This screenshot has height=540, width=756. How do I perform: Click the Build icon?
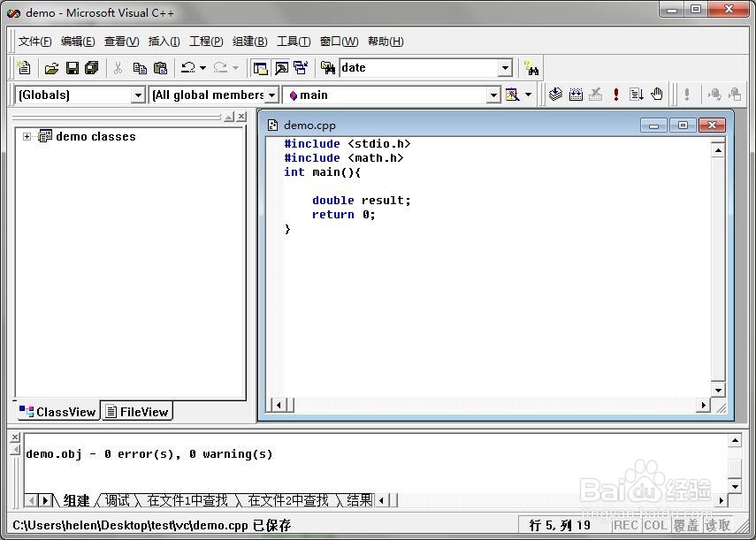(577, 95)
